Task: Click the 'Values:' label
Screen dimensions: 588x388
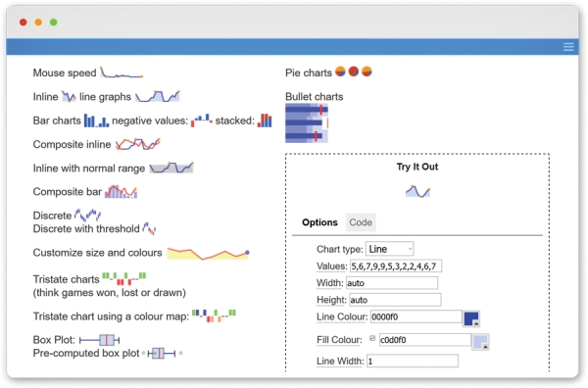Action: pos(332,267)
